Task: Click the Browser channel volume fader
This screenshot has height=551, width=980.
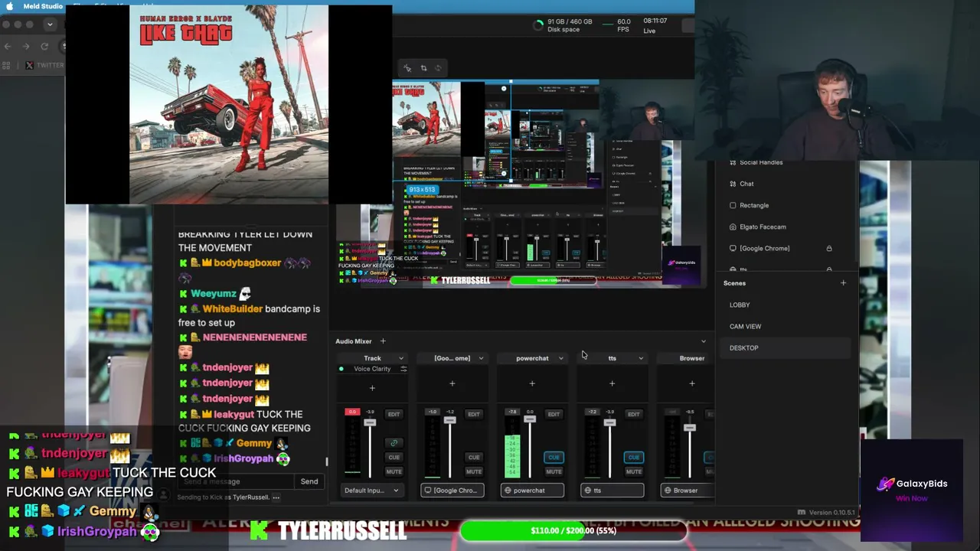Action: coord(689,428)
